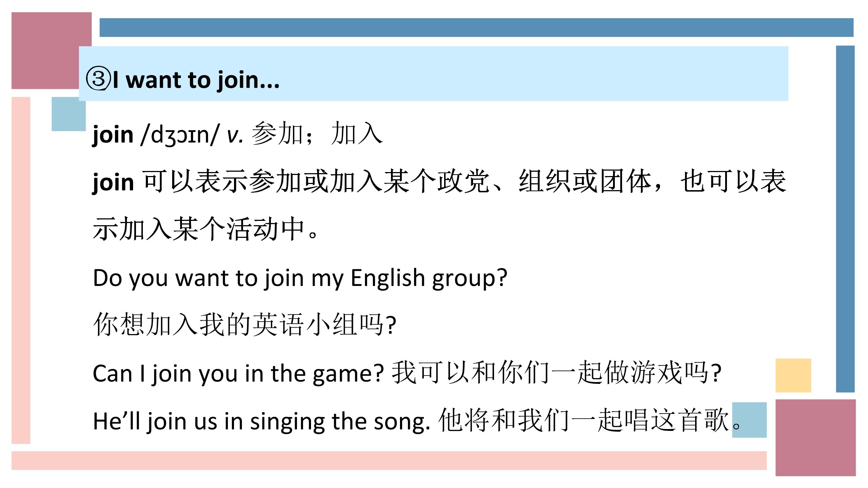Click the top blue horizontal bar
Viewport: 868px width, 488px height.
click(x=476, y=27)
